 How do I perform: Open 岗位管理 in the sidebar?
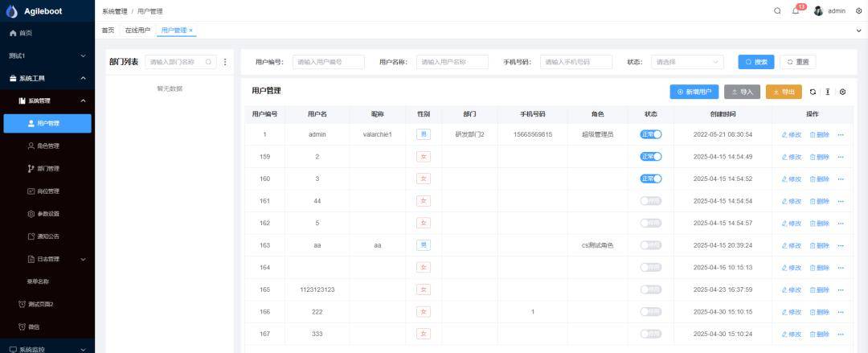point(47,191)
